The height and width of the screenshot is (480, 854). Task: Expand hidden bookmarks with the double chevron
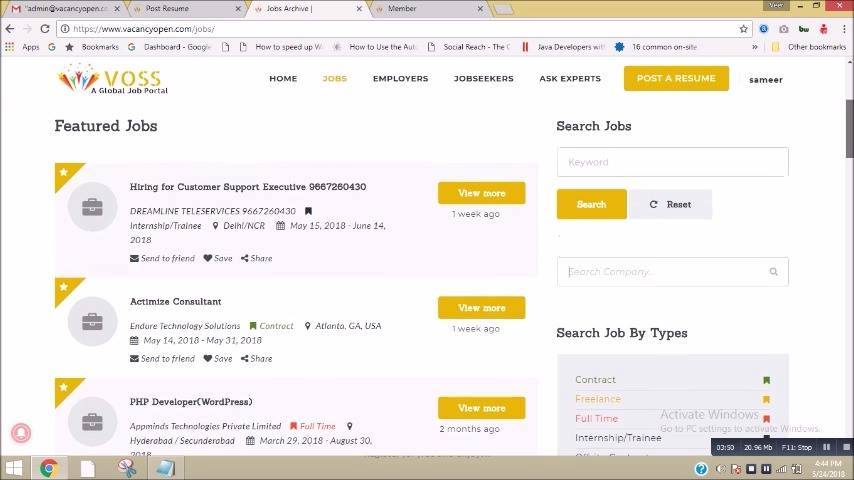(x=755, y=47)
